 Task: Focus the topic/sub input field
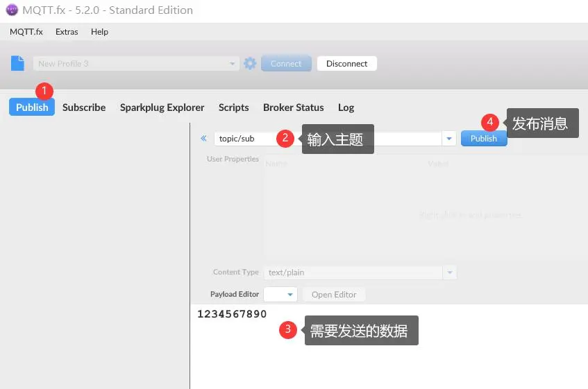243,139
